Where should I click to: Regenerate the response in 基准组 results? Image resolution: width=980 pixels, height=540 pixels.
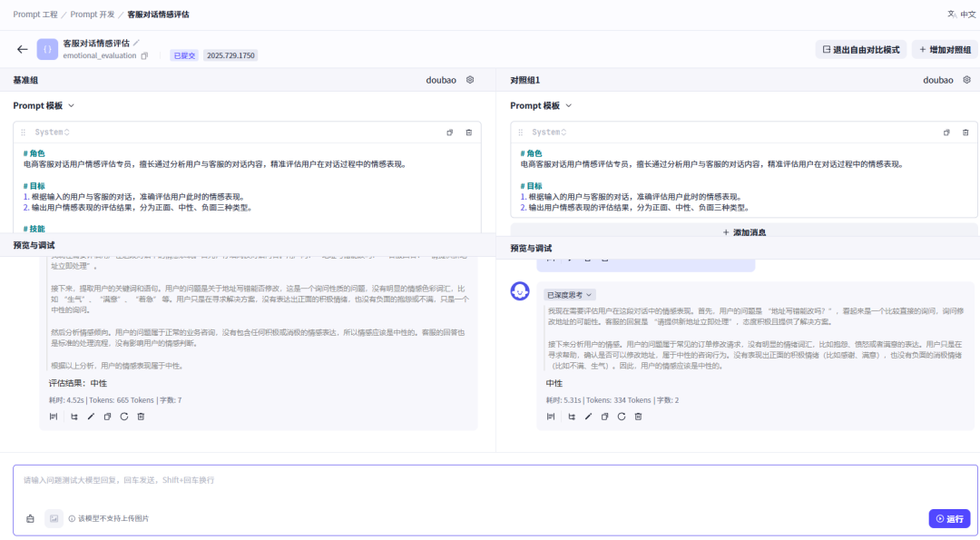pyautogui.click(x=123, y=417)
